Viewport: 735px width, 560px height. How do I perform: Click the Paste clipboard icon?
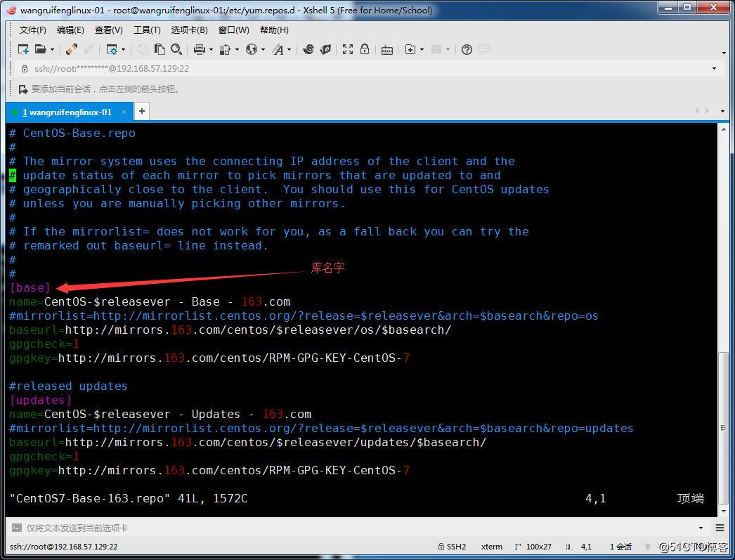pyautogui.click(x=160, y=49)
